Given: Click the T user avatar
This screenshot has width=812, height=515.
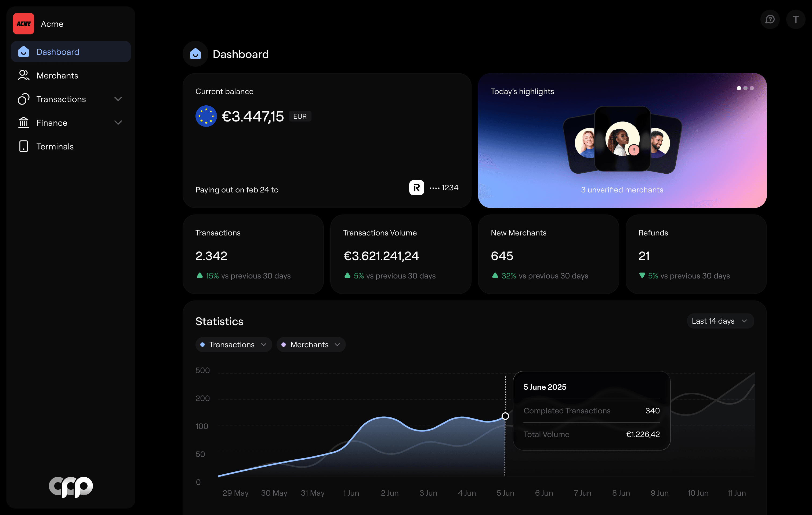Looking at the screenshot, I should [795, 20].
